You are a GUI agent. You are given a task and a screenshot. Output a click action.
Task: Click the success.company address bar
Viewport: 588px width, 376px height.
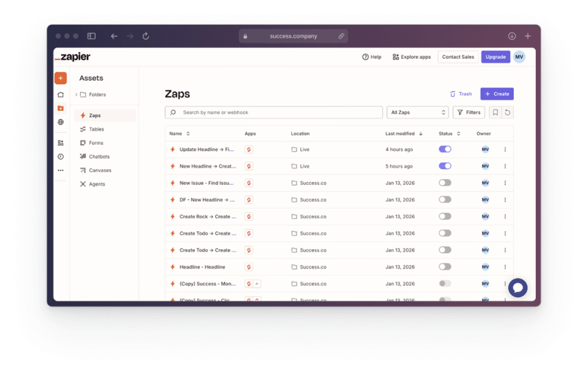[293, 36]
